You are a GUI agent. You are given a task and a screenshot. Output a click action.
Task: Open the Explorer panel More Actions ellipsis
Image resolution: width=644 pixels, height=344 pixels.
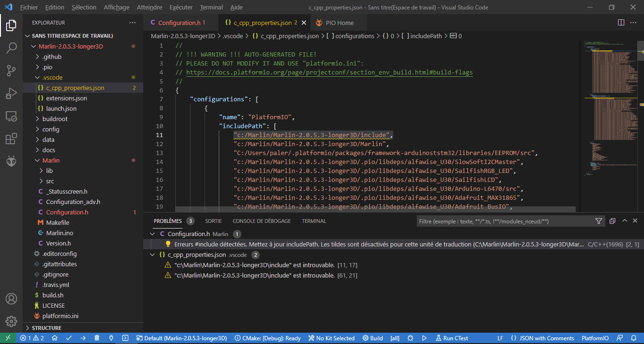point(132,23)
